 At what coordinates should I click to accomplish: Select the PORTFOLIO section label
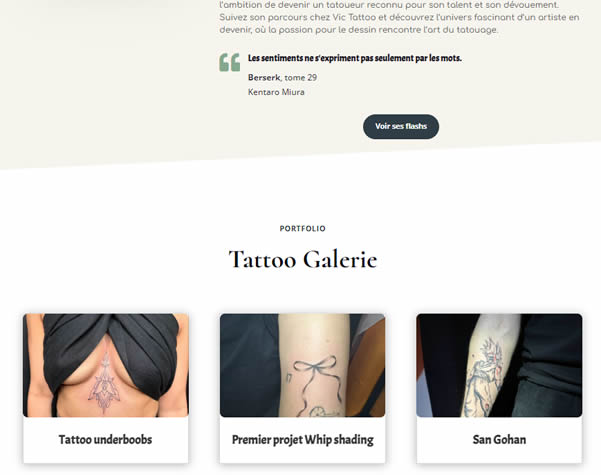tap(302, 228)
